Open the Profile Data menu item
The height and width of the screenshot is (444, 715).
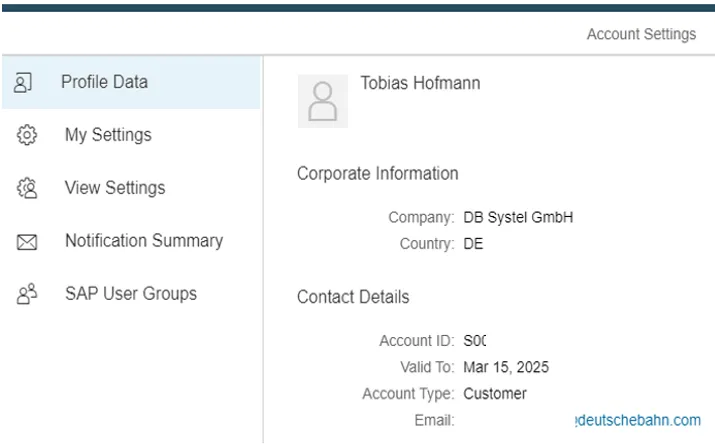104,82
